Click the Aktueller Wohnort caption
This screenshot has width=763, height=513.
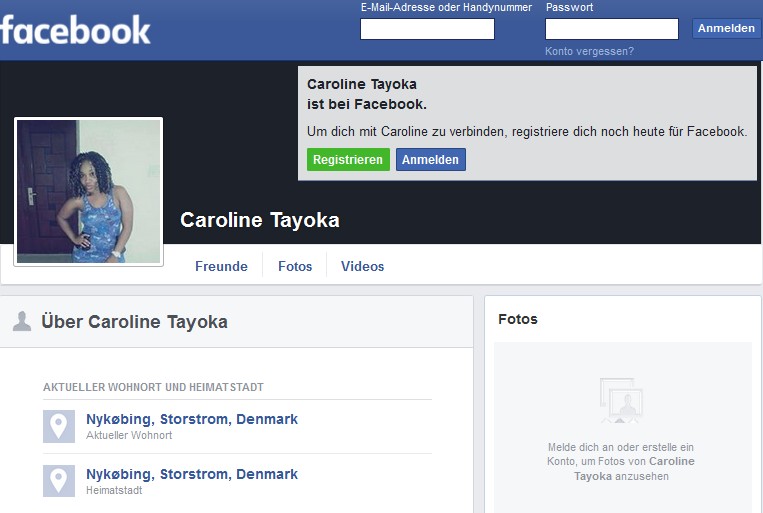tap(129, 435)
